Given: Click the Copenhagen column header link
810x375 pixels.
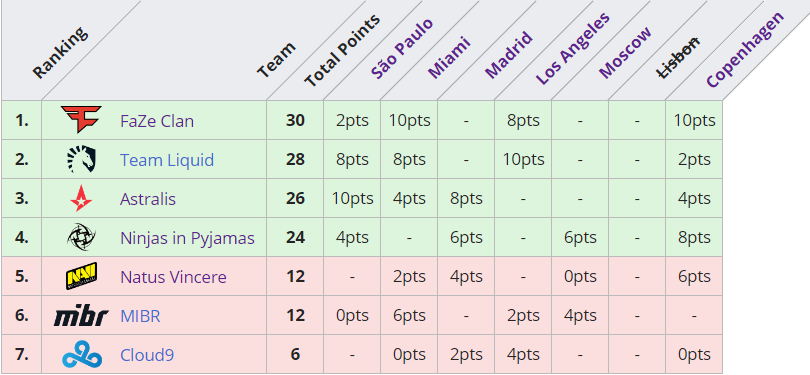Looking at the screenshot, I should point(745,50).
